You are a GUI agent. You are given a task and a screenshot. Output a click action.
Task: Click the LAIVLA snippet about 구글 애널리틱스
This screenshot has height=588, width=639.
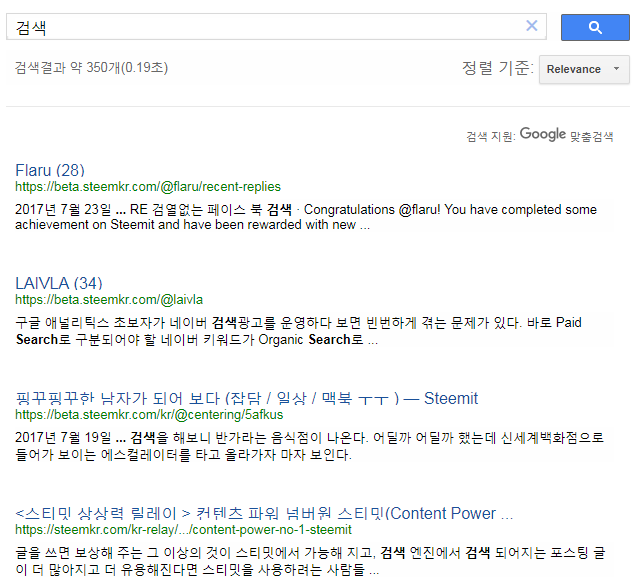(299, 331)
